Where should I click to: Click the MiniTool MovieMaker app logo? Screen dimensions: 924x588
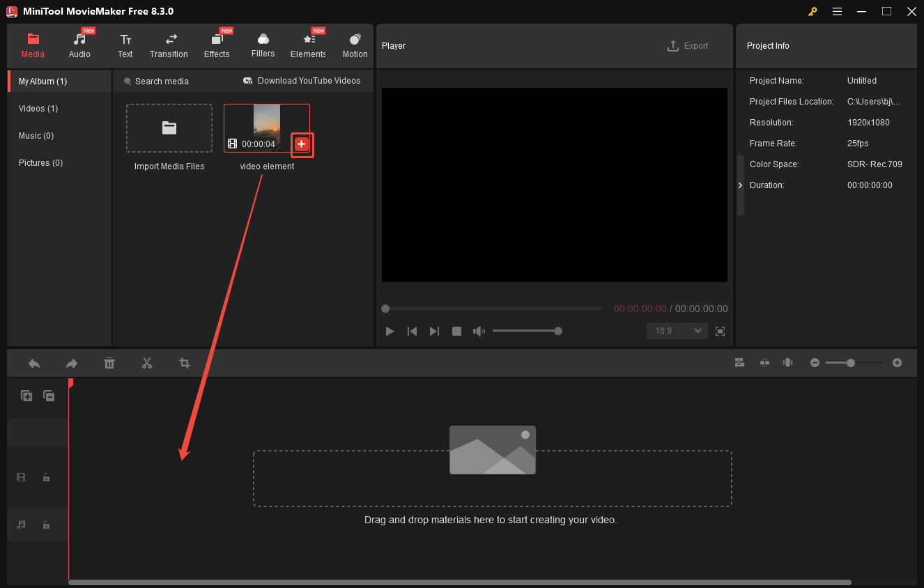pos(12,11)
